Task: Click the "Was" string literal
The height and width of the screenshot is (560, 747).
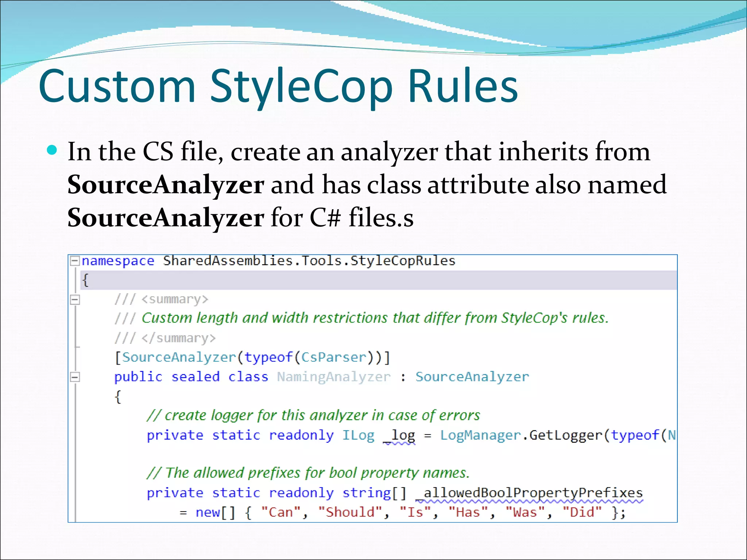Action: pos(525,513)
